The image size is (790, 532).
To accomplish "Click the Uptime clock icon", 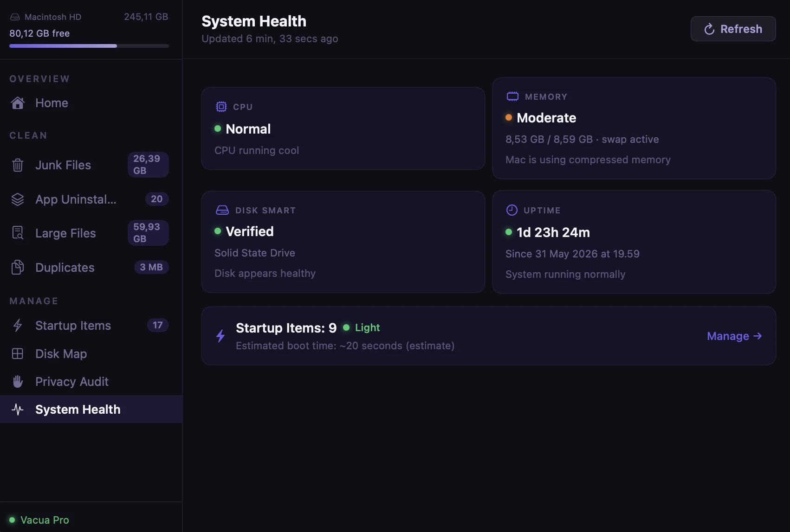I will coord(512,210).
